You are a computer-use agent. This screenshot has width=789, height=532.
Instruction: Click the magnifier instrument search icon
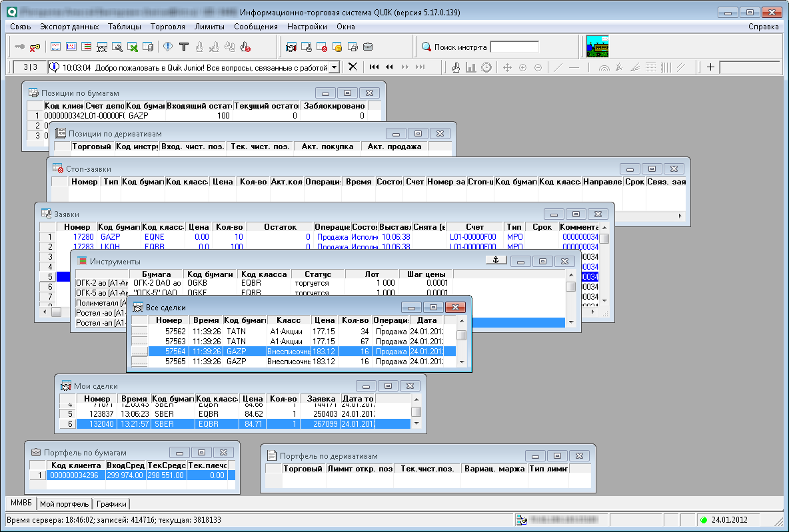[426, 47]
